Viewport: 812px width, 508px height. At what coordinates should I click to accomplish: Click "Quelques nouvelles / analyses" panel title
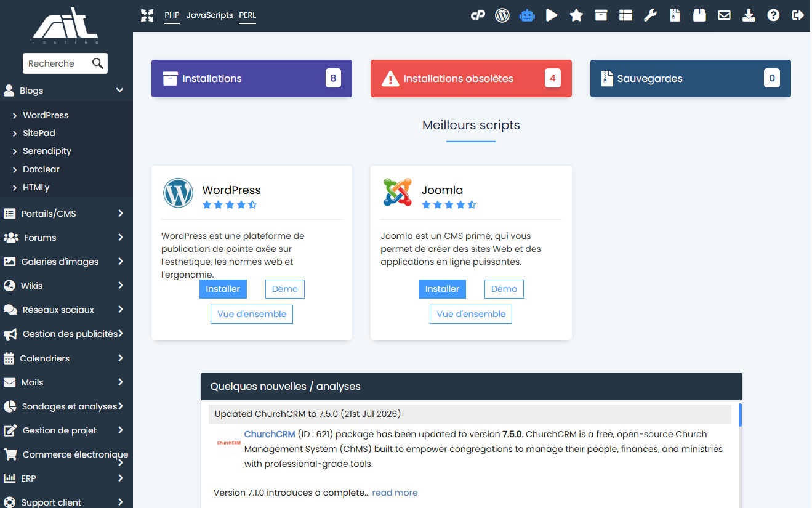pos(286,387)
